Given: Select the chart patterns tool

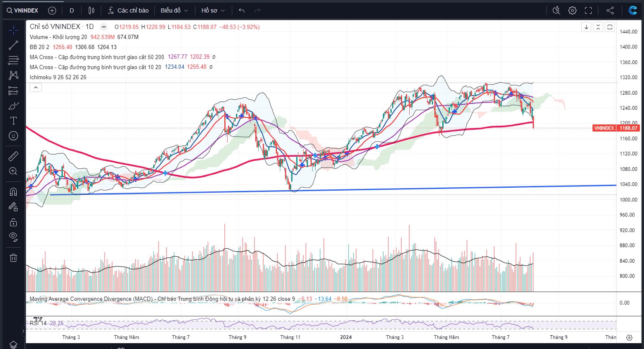Looking at the screenshot, I should 13,75.
